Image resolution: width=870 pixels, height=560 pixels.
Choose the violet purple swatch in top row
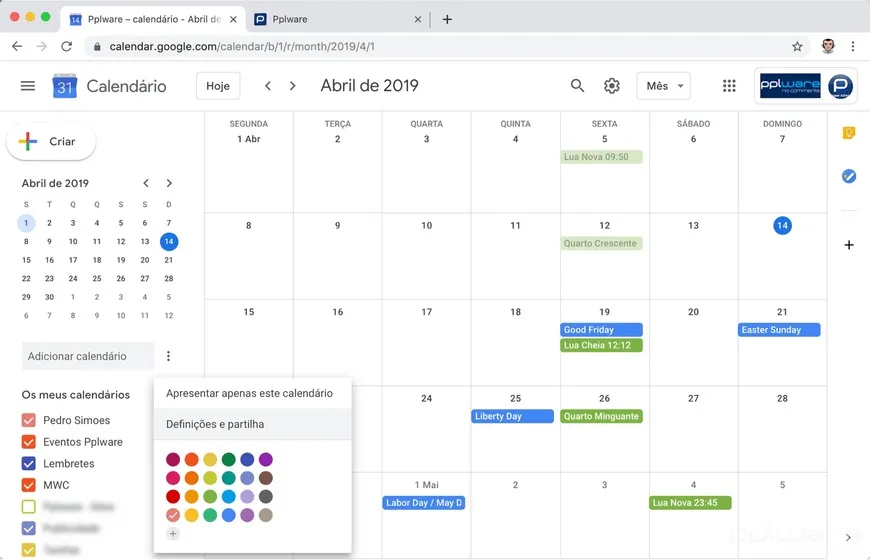pyautogui.click(x=266, y=460)
